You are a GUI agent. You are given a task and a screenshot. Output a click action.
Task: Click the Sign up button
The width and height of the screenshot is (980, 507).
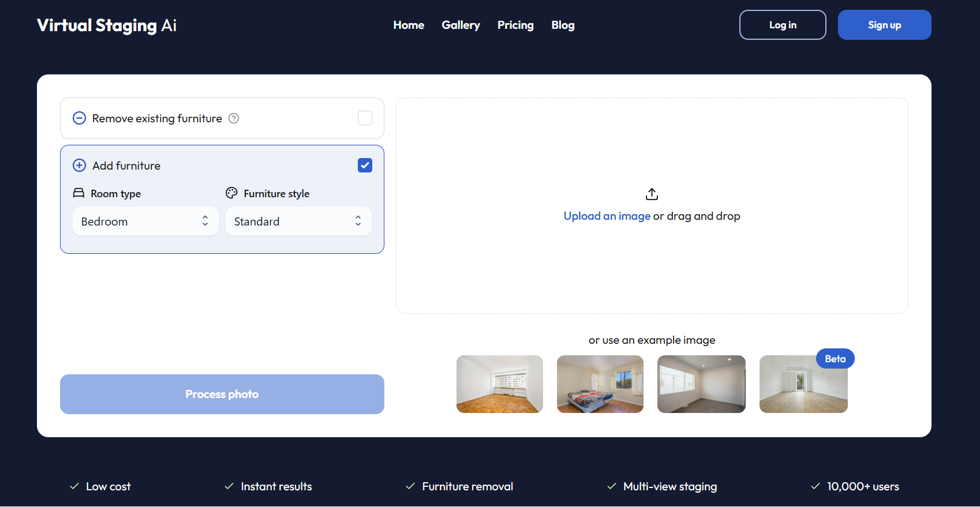[x=884, y=25]
